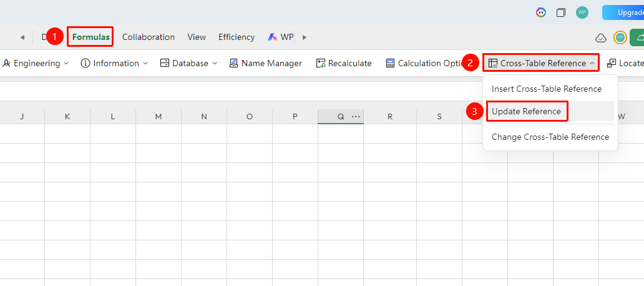Click the Locate toolbar button

click(x=625, y=63)
